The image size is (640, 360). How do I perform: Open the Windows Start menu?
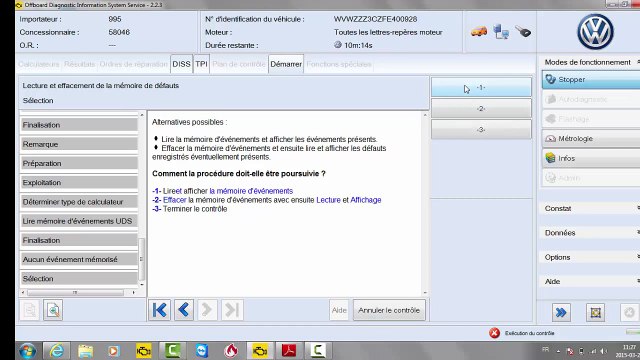[28, 351]
